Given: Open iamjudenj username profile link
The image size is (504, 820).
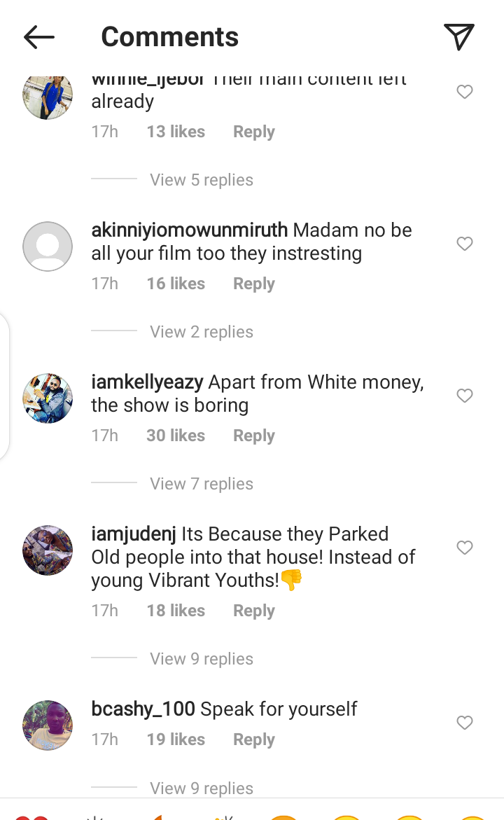Looking at the screenshot, I should [x=134, y=534].
